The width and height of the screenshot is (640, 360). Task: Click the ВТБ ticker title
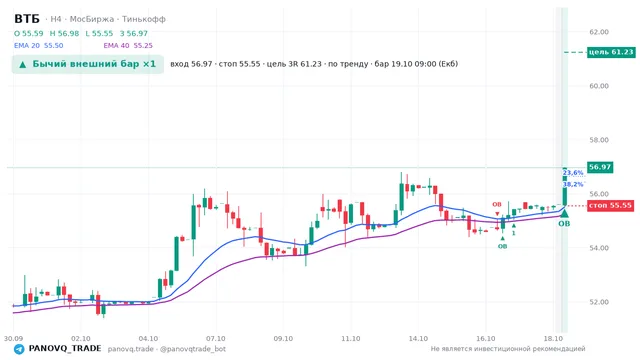click(x=27, y=19)
